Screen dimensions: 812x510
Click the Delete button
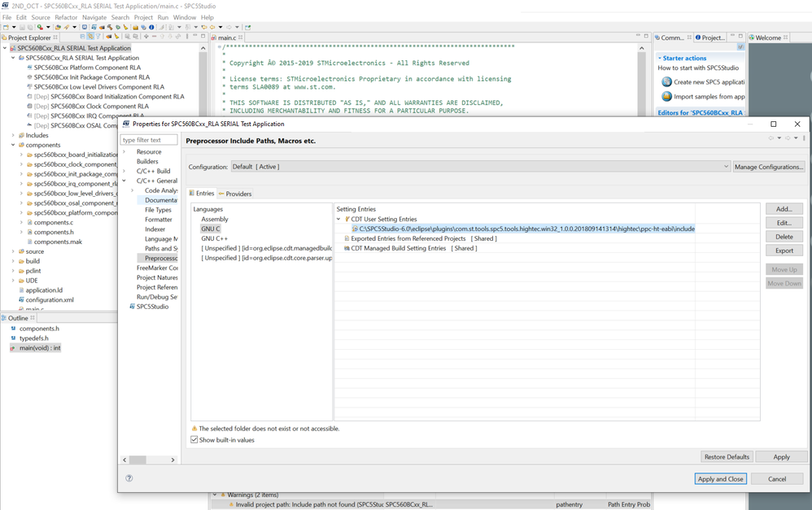click(x=784, y=237)
